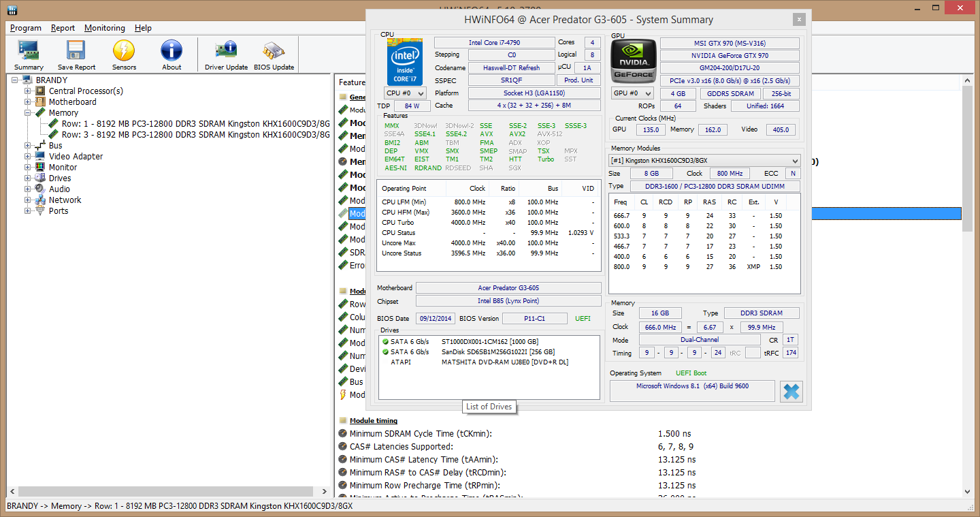This screenshot has width=980, height=517.
Task: Click the Prod. Unit button
Action: click(578, 80)
